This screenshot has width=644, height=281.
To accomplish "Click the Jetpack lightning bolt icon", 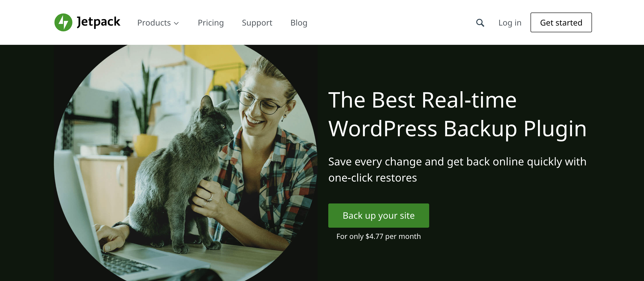I will tap(63, 22).
